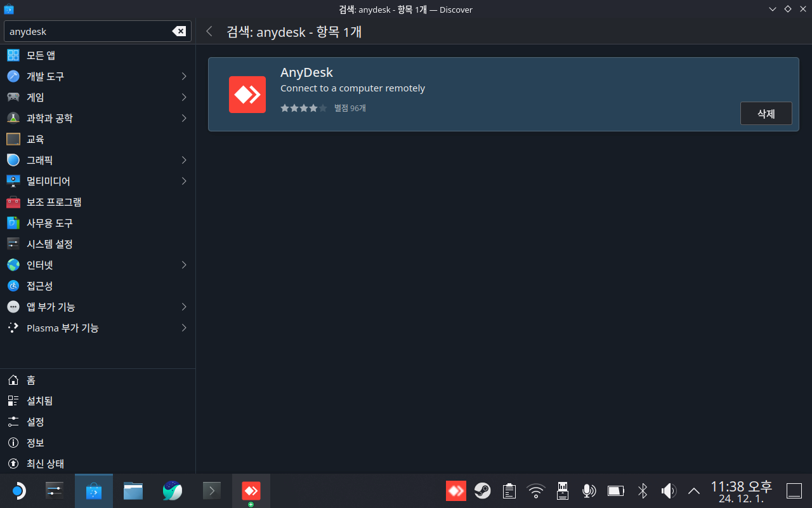This screenshot has width=812, height=508.
Task: Clear the anydesk search text
Action: tap(179, 31)
